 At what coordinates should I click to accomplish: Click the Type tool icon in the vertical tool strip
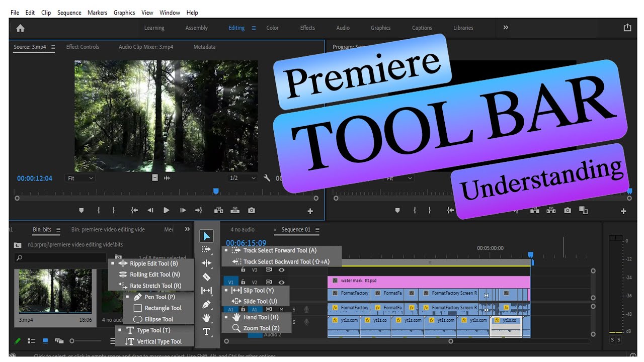coord(206,331)
